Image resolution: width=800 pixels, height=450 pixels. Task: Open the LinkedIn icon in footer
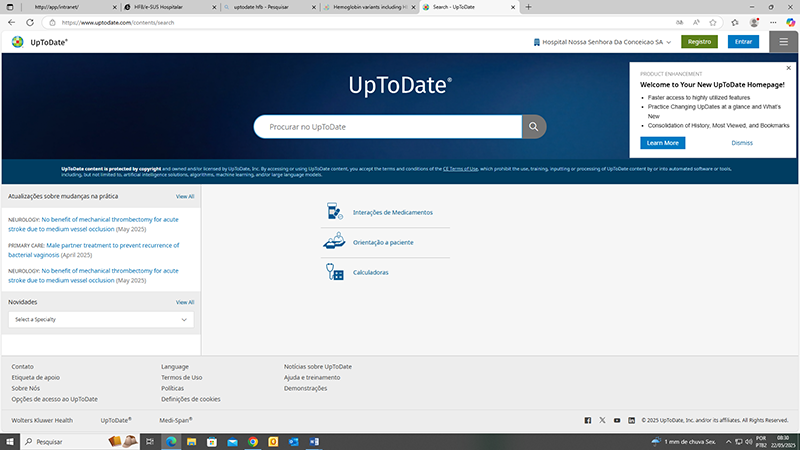coord(631,420)
